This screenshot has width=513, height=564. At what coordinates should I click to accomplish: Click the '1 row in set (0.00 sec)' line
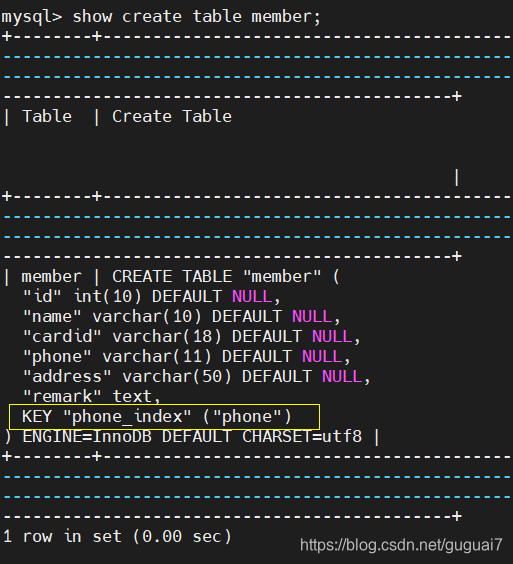[117, 537]
